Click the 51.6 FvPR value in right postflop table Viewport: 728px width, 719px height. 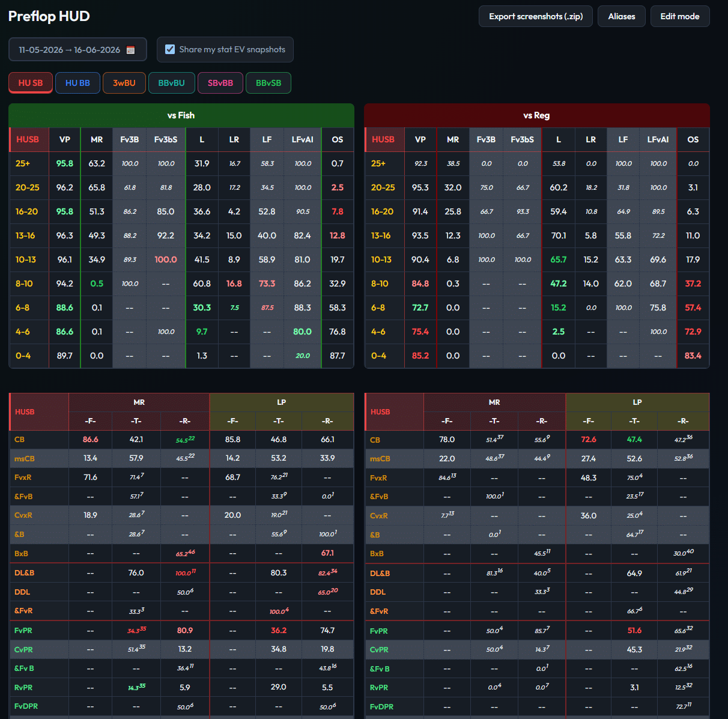tap(634, 631)
